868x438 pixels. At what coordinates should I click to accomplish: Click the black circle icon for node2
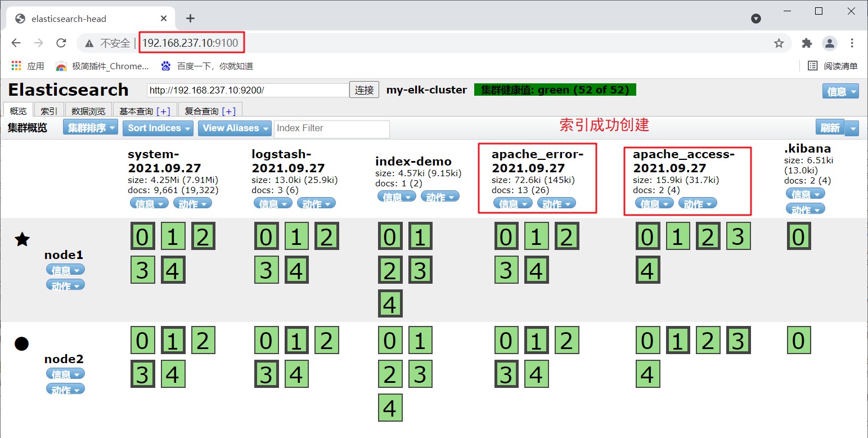(x=21, y=343)
